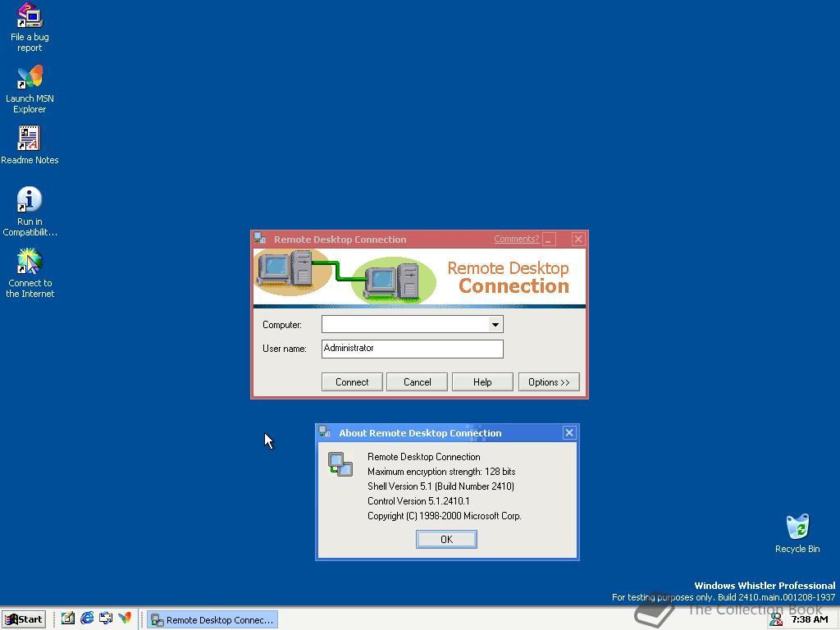Click the 'Copyright (C) 1998-2000 Microsoft Corp.' text
840x630 pixels.
444,516
